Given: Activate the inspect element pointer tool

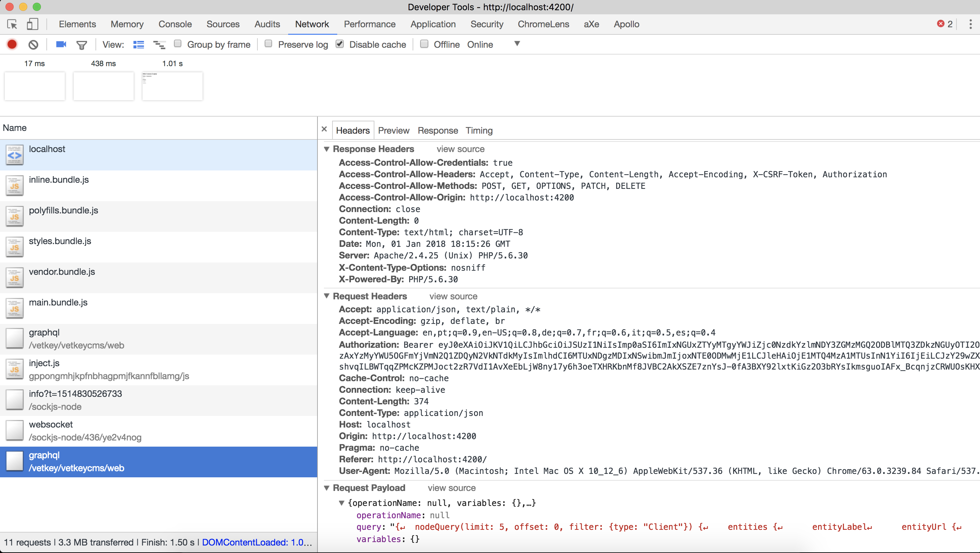Looking at the screenshot, I should [12, 24].
